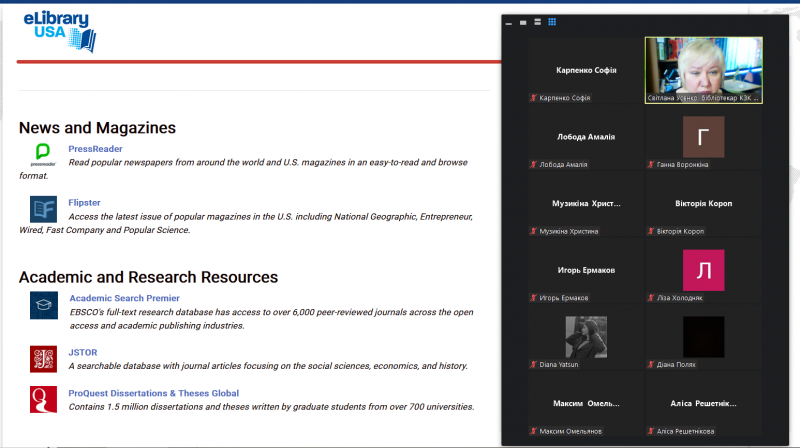
Task: Click the JSTOR red logo icon
Action: coord(43,359)
